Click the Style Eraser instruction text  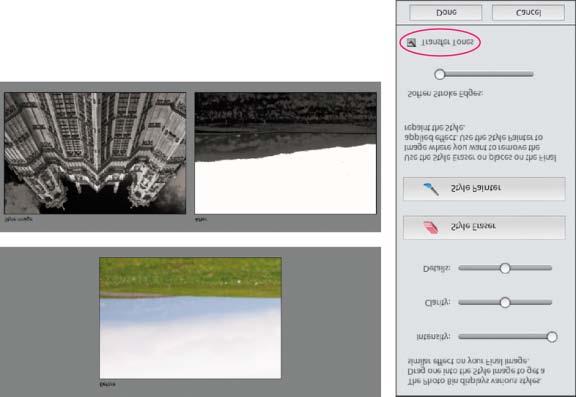[479, 143]
